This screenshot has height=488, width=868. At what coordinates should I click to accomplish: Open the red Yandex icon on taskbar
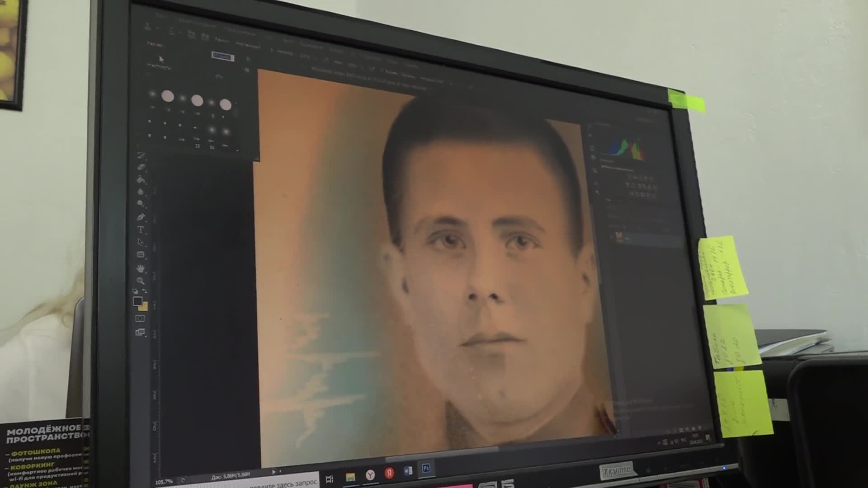[x=389, y=473]
